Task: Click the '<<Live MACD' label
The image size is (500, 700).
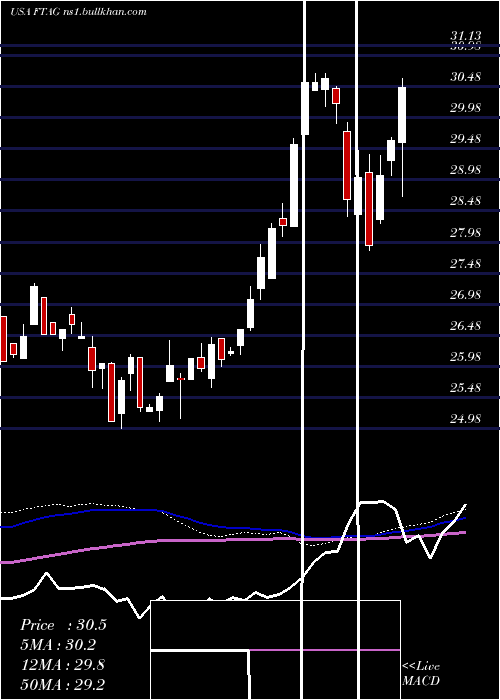Action: pyautogui.click(x=421, y=673)
